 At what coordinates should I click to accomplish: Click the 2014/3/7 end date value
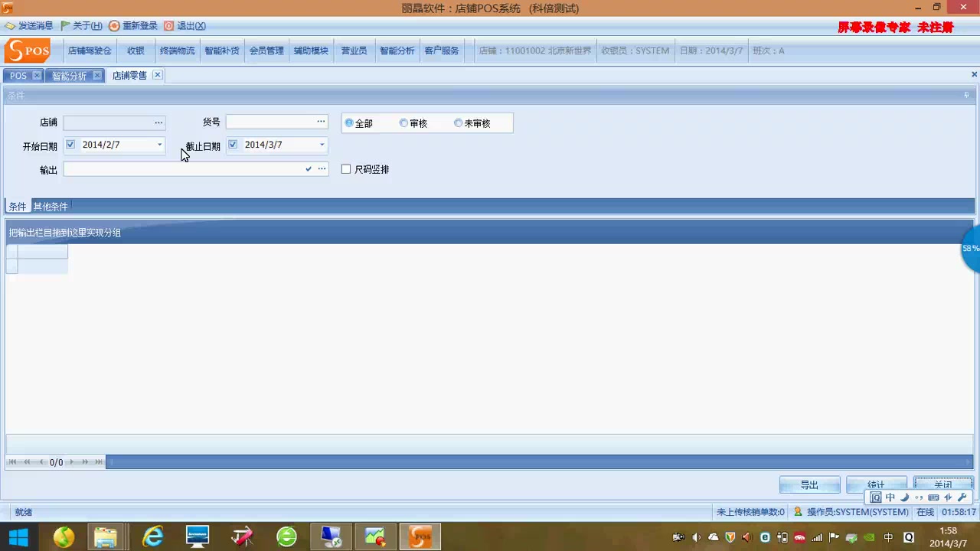[x=263, y=145]
